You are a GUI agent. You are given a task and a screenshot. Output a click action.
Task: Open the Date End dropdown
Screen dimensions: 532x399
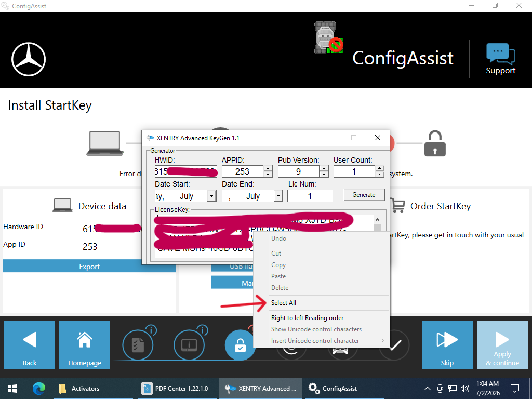(x=278, y=196)
